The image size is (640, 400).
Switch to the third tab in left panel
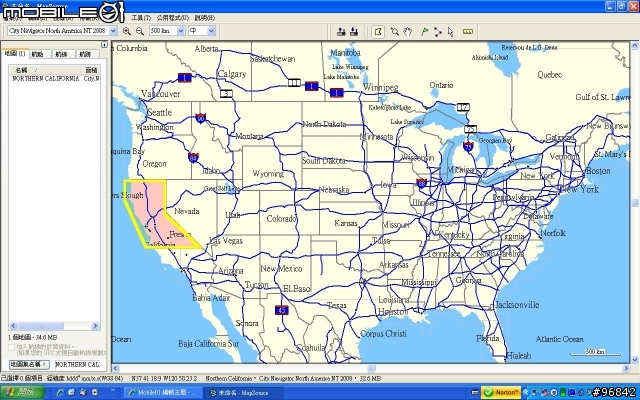click(x=63, y=54)
